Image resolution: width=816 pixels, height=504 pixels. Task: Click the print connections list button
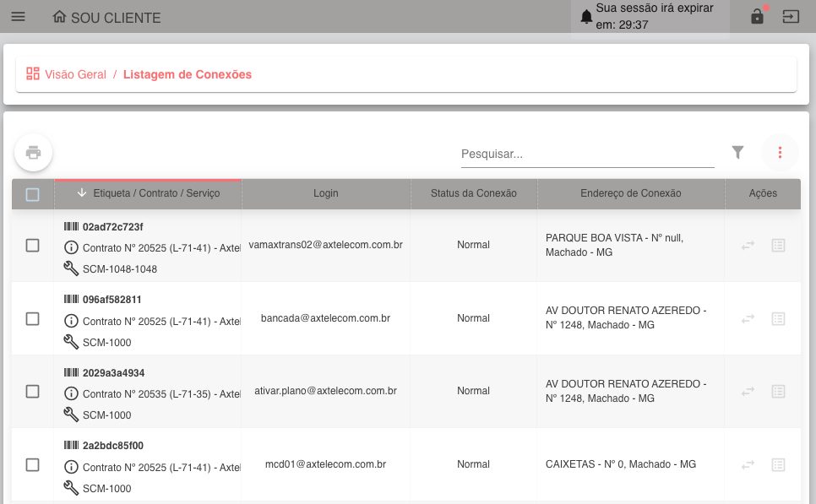tap(34, 153)
